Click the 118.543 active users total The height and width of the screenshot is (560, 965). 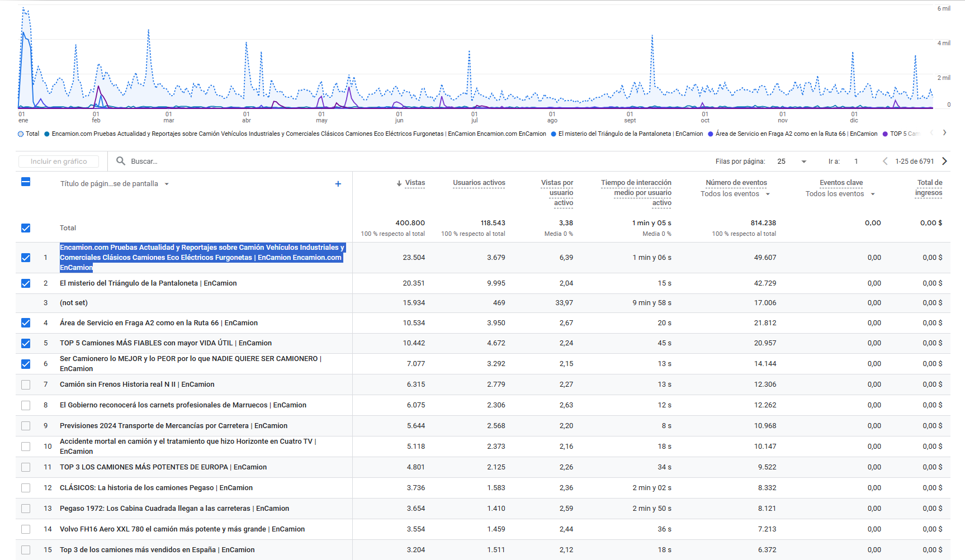tap(493, 223)
